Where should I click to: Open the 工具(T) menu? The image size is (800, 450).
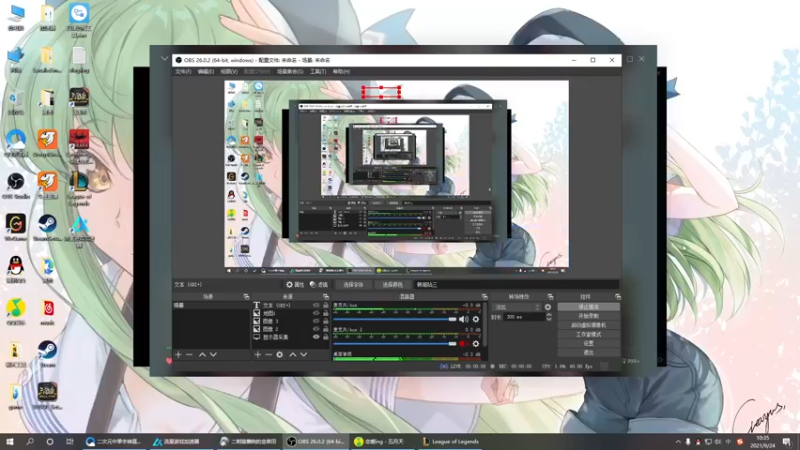pyautogui.click(x=318, y=72)
